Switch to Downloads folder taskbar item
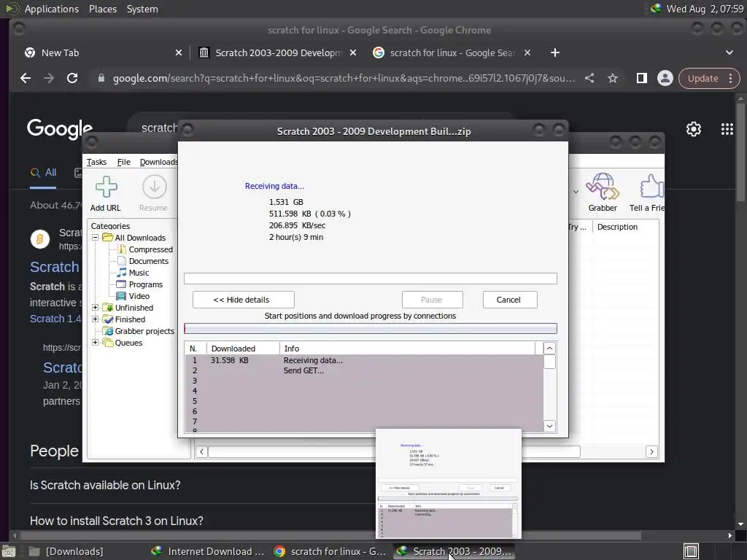 click(x=66, y=551)
